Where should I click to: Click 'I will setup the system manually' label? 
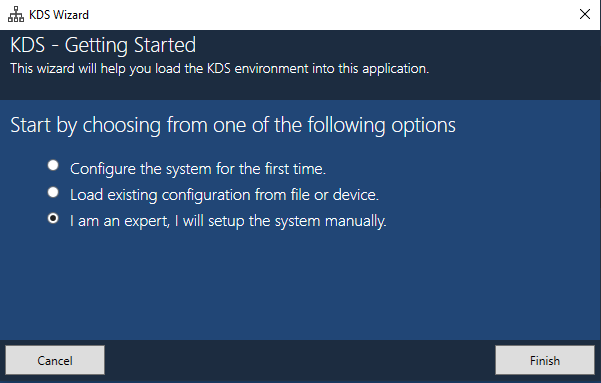click(x=280, y=221)
